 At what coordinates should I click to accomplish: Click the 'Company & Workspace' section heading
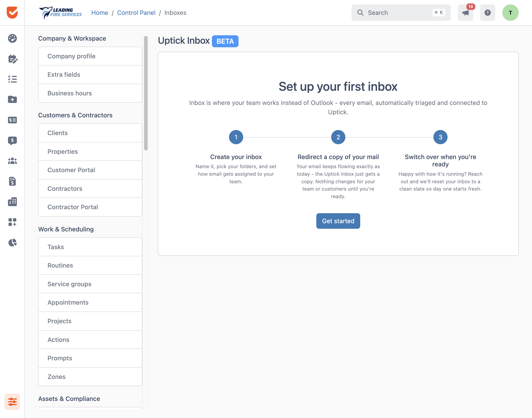pos(72,38)
